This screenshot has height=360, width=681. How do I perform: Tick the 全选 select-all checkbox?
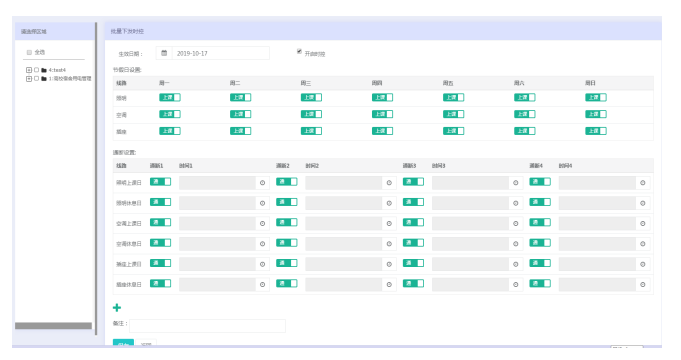pyautogui.click(x=29, y=52)
